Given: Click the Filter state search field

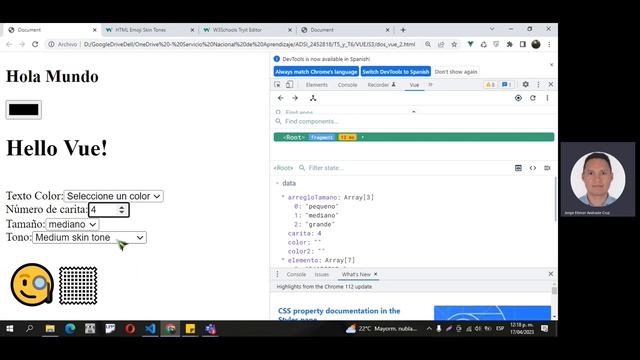Looking at the screenshot, I should point(404,168).
